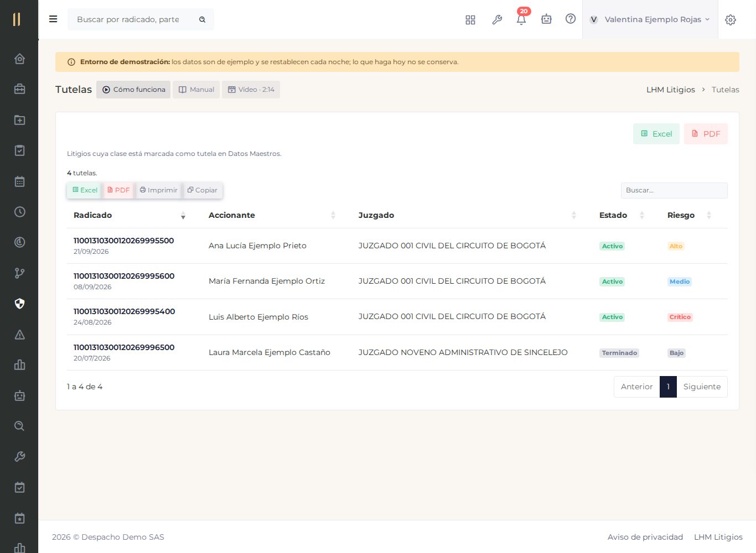The width and height of the screenshot is (756, 553).
Task: Click the help question mark icon
Action: click(x=571, y=19)
